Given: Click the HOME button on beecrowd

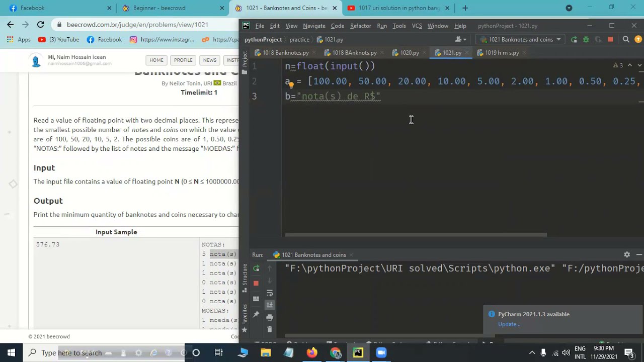Looking at the screenshot, I should (x=156, y=60).
